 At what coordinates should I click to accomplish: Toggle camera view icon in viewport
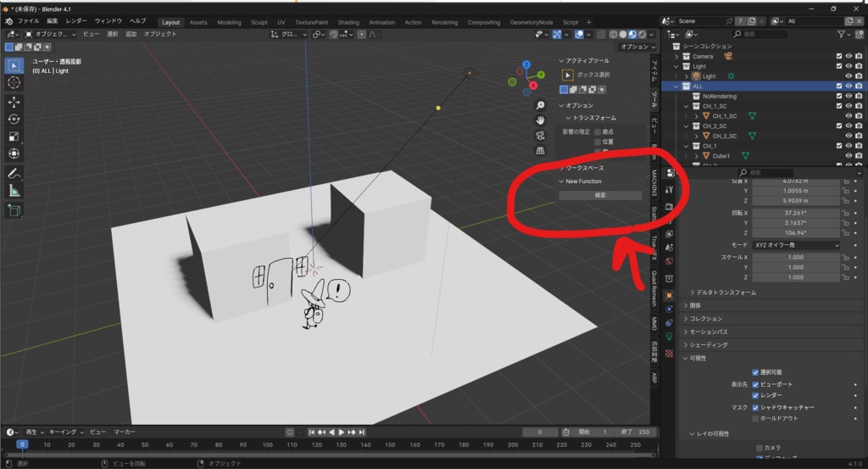pyautogui.click(x=540, y=135)
